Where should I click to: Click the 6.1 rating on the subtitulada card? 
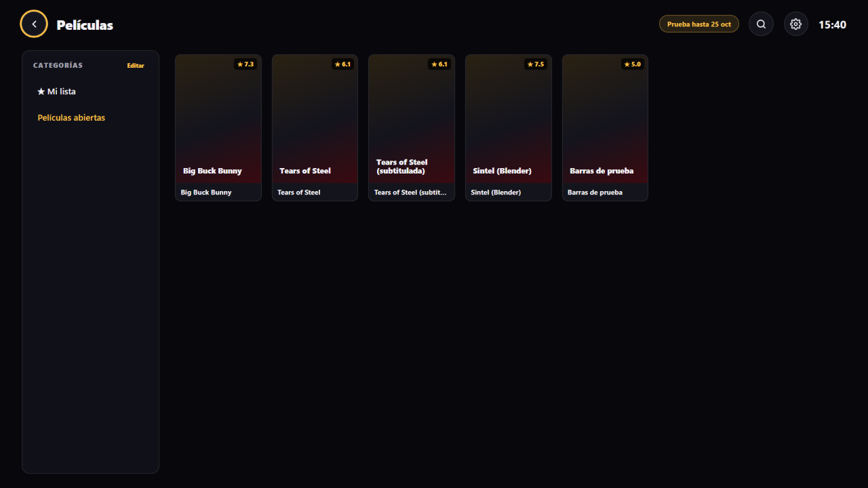point(439,64)
